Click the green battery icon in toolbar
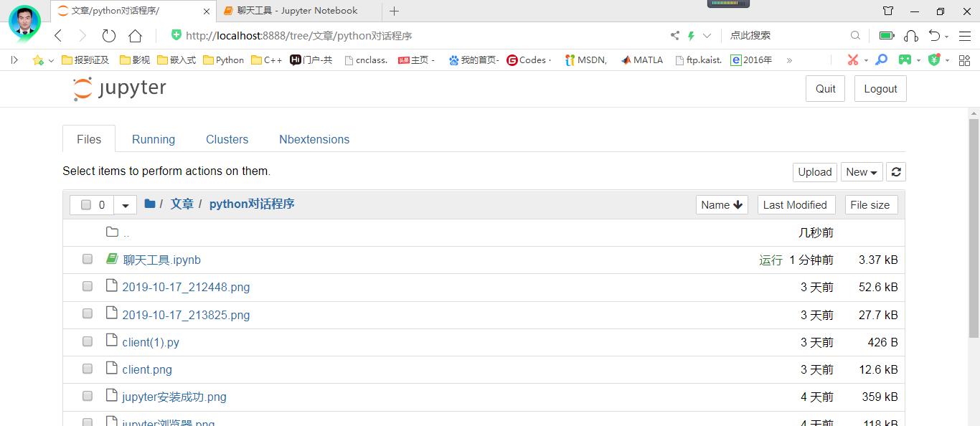The width and height of the screenshot is (980, 426). tap(887, 35)
